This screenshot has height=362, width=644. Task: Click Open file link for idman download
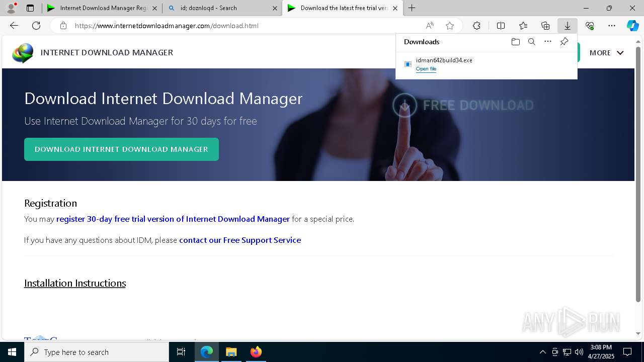point(426,69)
